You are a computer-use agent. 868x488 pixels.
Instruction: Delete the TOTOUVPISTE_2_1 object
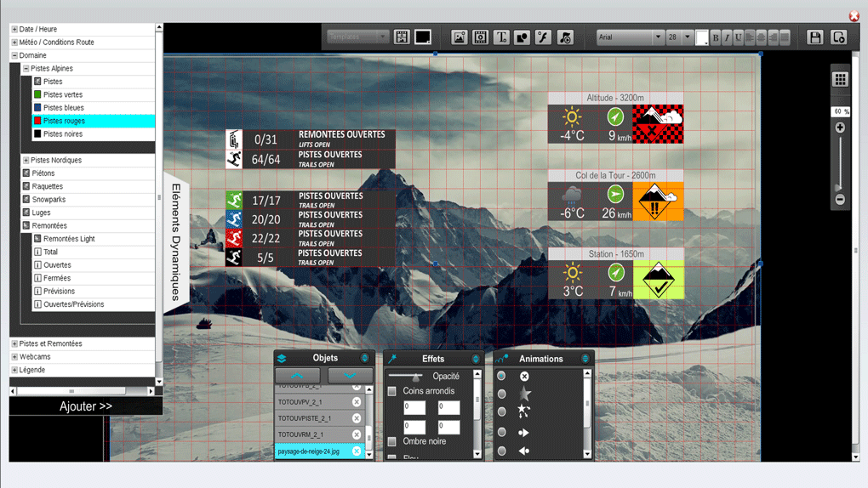[x=357, y=418]
